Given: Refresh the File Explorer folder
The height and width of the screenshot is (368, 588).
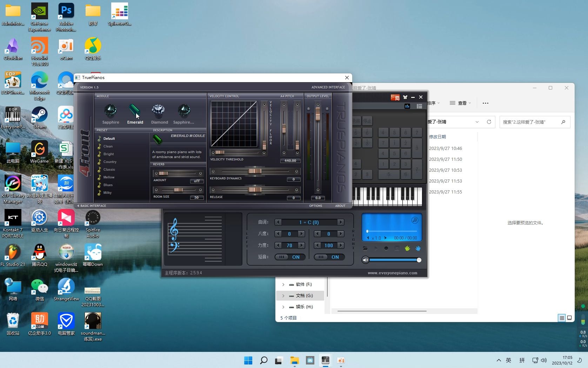Looking at the screenshot, I should point(489,122).
